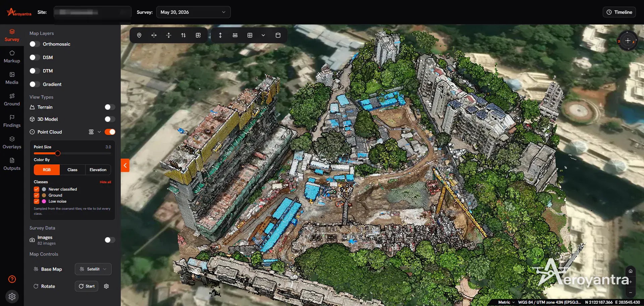The image size is (644, 306).
Task: Open the Findings sidebar section
Action: coord(12,121)
